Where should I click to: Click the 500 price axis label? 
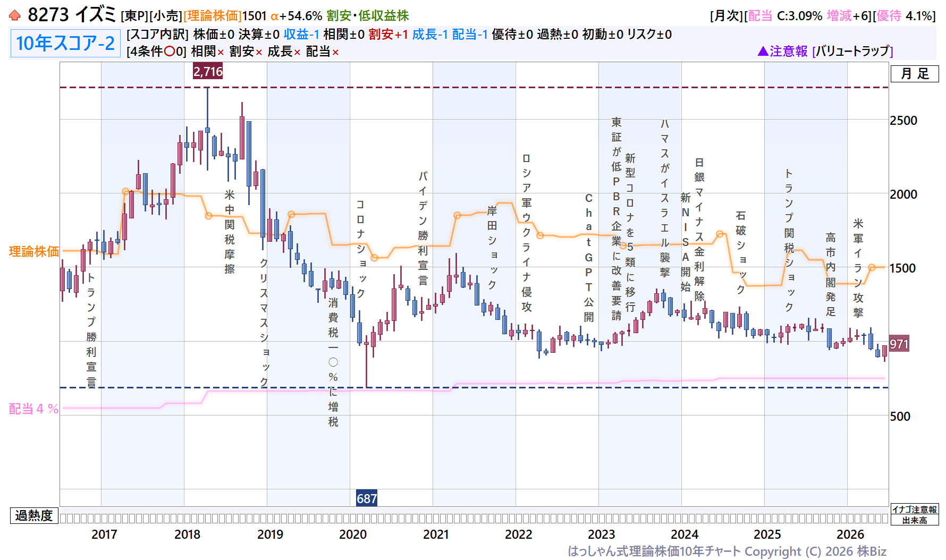click(x=900, y=417)
